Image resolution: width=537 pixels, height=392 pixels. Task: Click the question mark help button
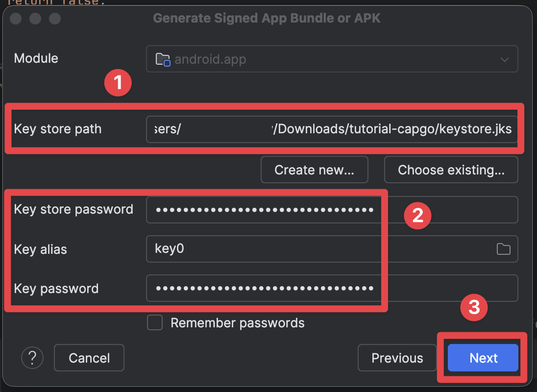tap(32, 358)
